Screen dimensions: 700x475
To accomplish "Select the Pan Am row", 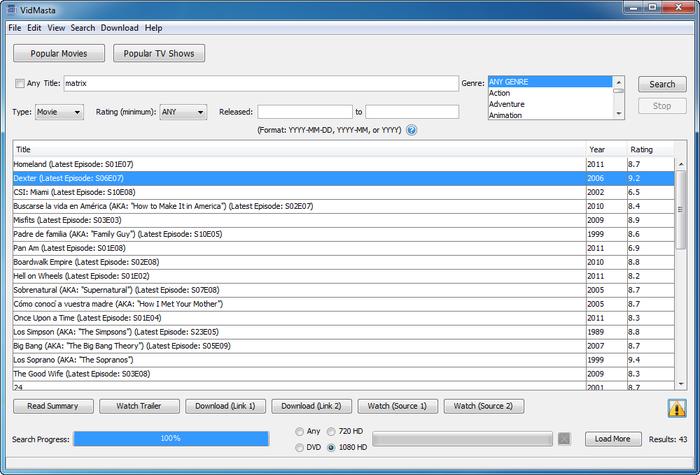I will (x=344, y=248).
